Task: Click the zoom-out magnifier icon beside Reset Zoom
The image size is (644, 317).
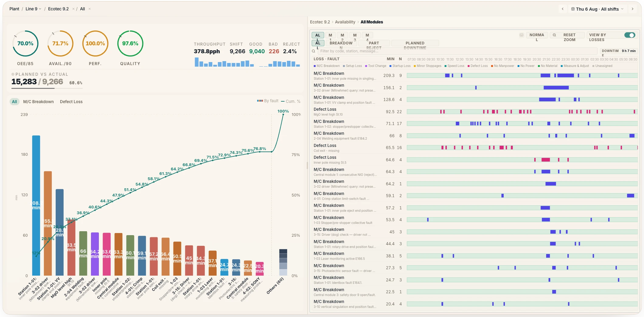Action: (554, 35)
